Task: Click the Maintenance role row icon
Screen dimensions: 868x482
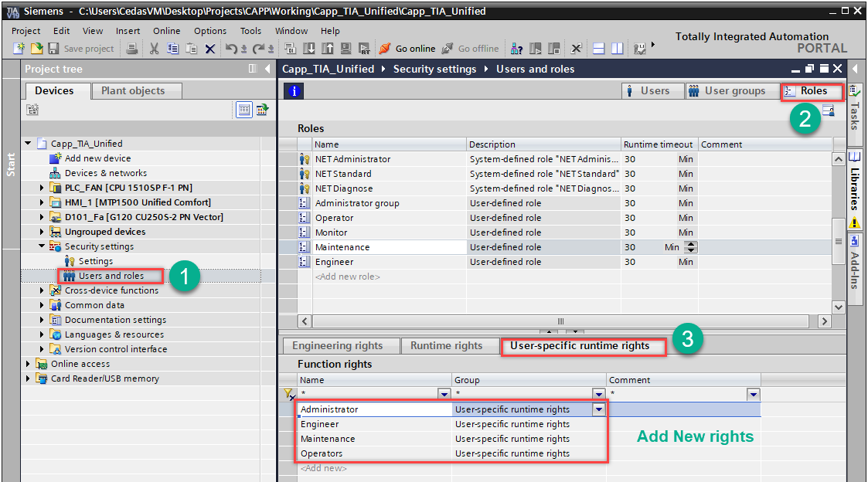Action: point(305,247)
